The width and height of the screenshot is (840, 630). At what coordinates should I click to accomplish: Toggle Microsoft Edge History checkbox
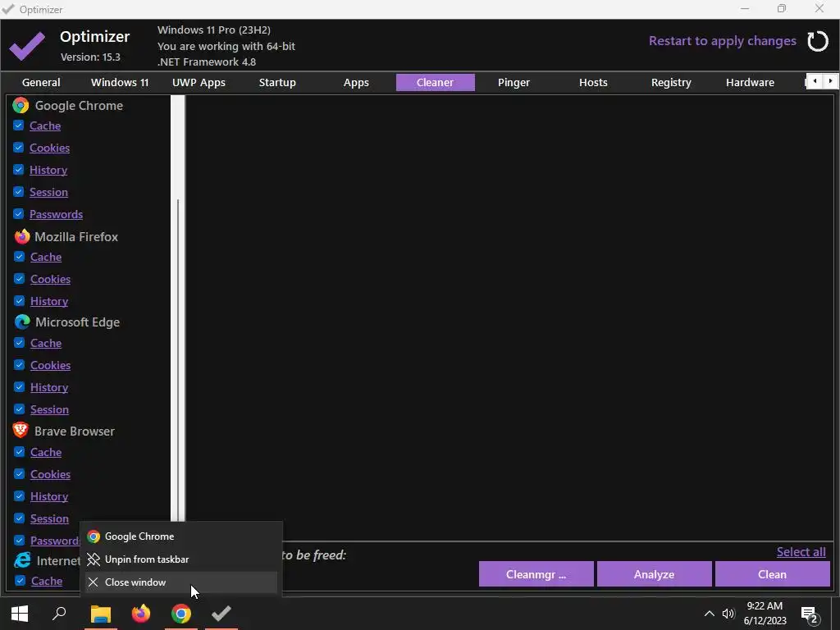[x=20, y=387]
